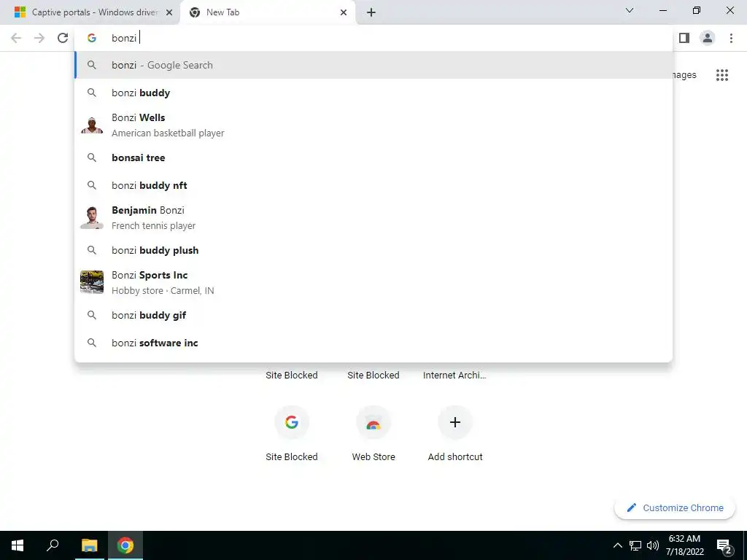
Task: Open the Google apps grid icon
Action: click(722, 75)
